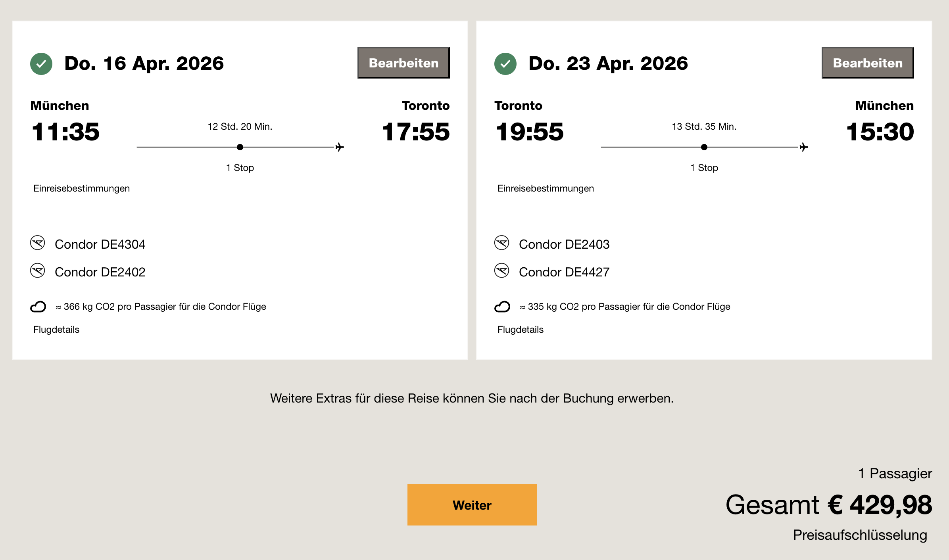The width and height of the screenshot is (949, 560).
Task: Click the airplane icon on the Toronto–München route line
Action: pos(804,147)
